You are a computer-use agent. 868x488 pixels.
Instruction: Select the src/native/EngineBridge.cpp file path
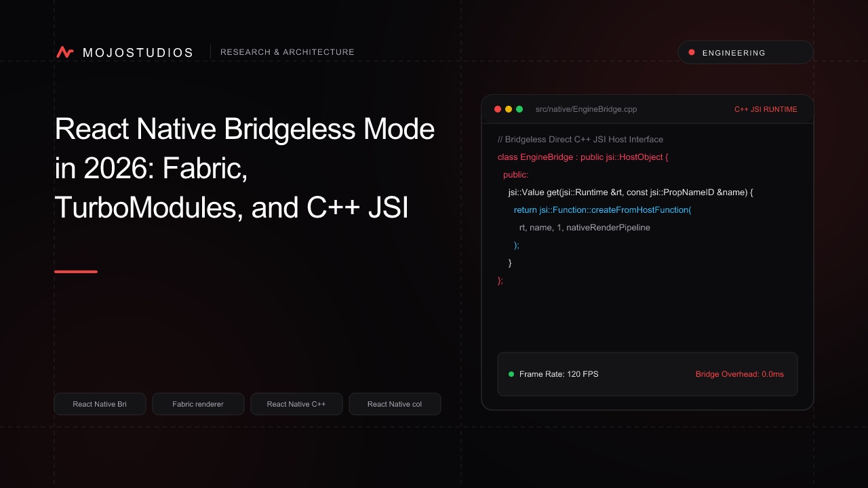pos(586,109)
